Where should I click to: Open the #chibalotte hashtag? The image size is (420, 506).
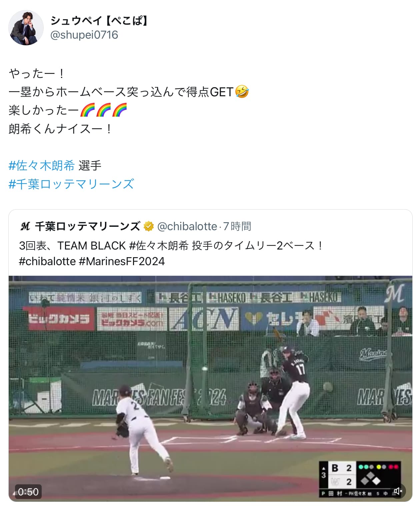pos(47,261)
